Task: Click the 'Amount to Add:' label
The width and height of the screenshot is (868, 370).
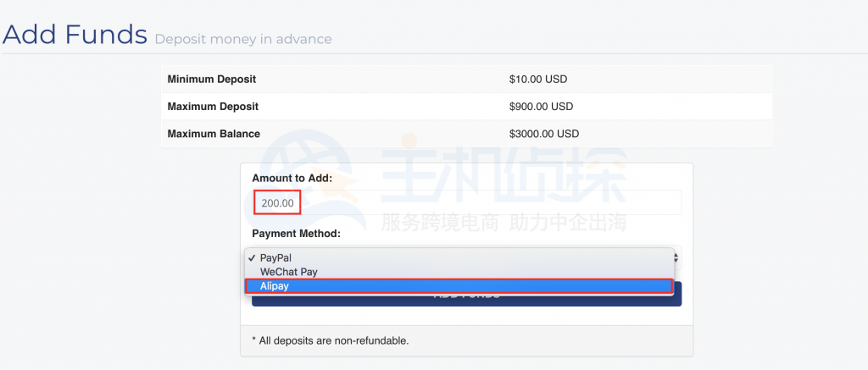Action: (292, 179)
